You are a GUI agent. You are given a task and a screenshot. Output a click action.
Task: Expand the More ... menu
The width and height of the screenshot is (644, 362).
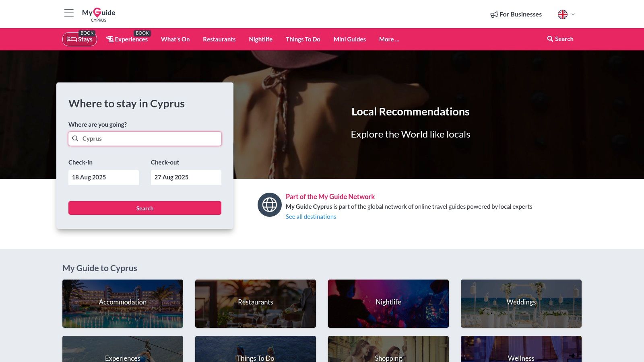[x=389, y=39]
